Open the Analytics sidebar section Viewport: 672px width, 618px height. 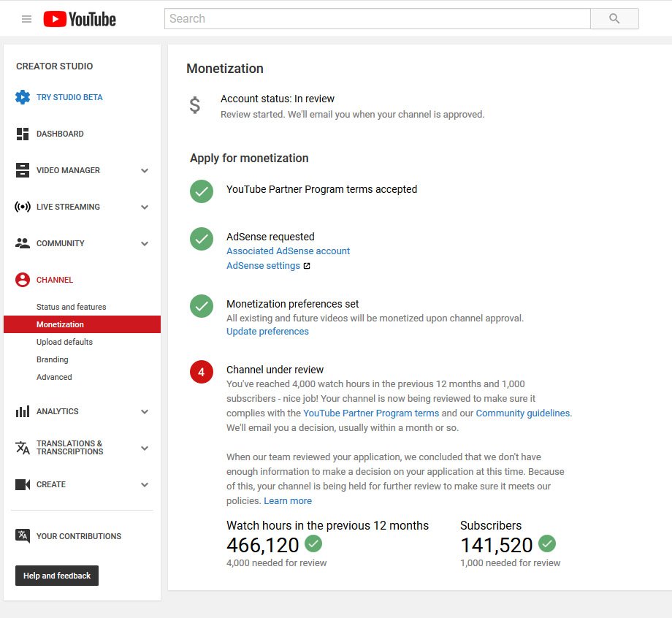click(x=58, y=411)
